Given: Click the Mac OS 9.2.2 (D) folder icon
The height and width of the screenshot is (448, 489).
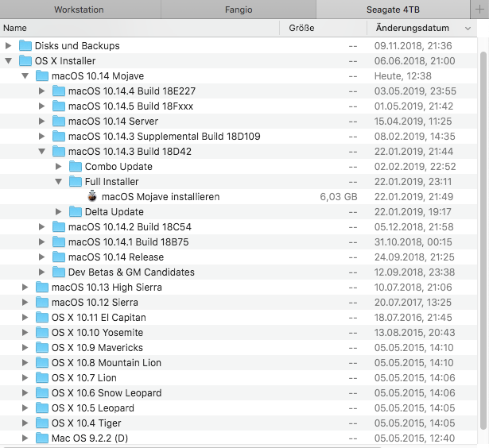Looking at the screenshot, I should coord(42,438).
